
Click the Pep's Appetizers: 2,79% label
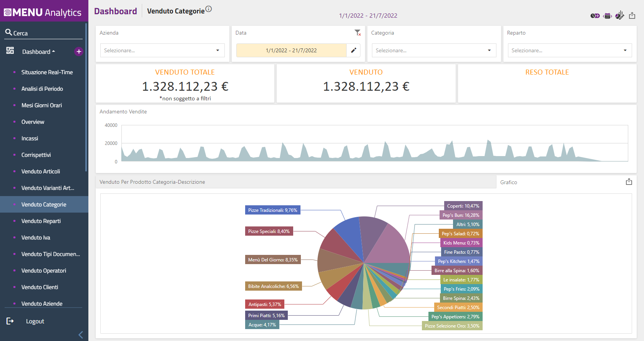point(455,316)
